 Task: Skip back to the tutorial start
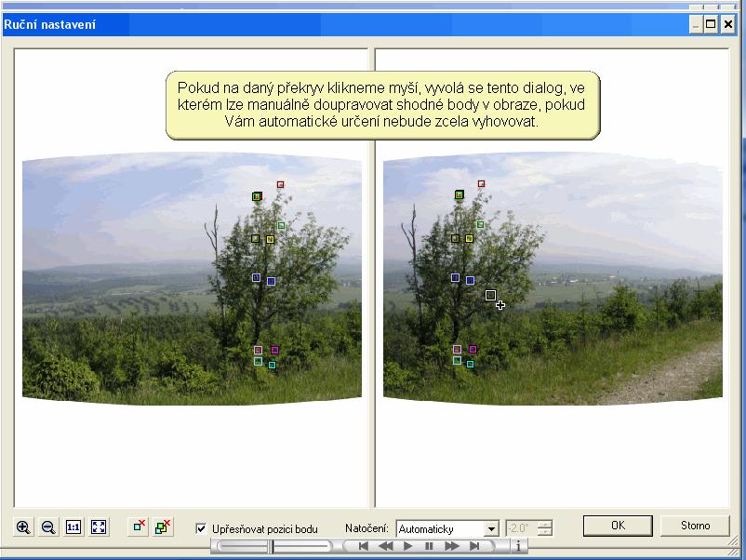pyautogui.click(x=363, y=547)
